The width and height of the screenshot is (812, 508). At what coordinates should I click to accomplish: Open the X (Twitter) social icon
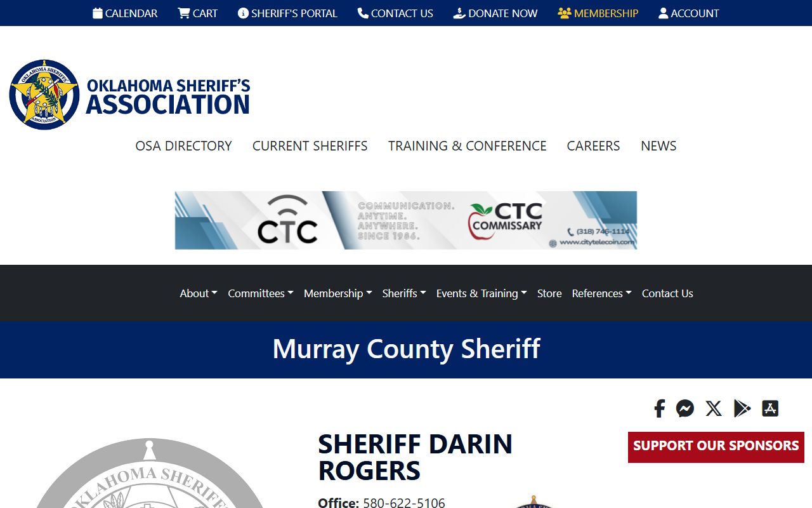(714, 408)
